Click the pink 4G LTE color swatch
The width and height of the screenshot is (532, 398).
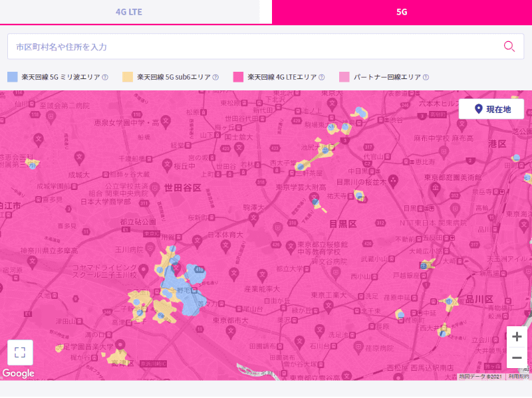click(238, 77)
